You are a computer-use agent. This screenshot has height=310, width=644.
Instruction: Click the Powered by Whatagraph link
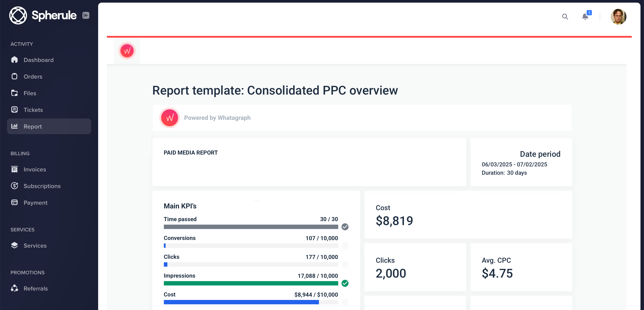(217, 118)
